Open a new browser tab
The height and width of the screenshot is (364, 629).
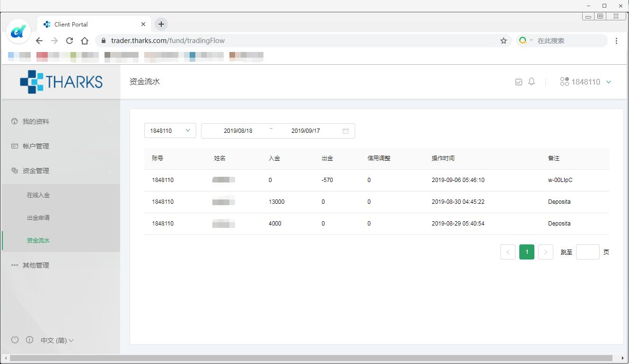(161, 24)
